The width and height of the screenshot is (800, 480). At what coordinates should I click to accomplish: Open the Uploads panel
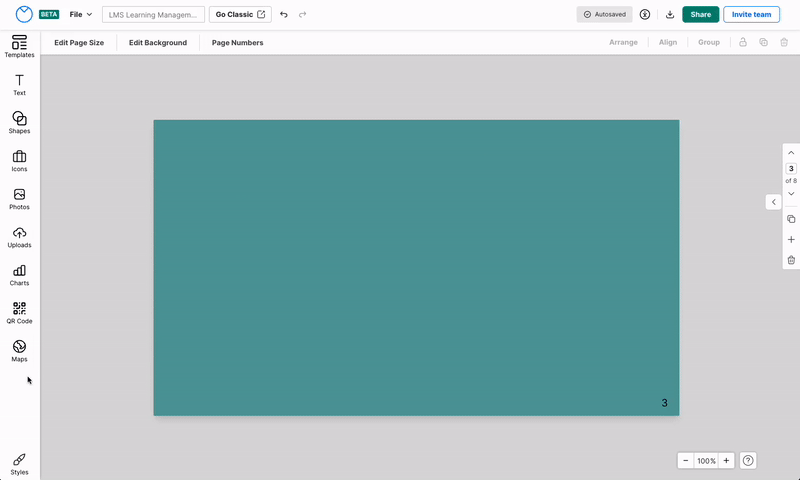tap(19, 236)
